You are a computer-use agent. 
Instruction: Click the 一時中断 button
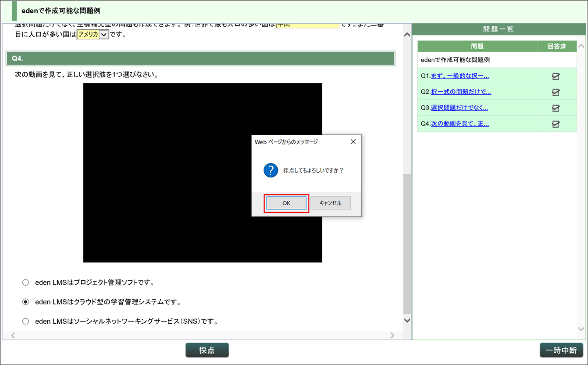[x=561, y=350]
